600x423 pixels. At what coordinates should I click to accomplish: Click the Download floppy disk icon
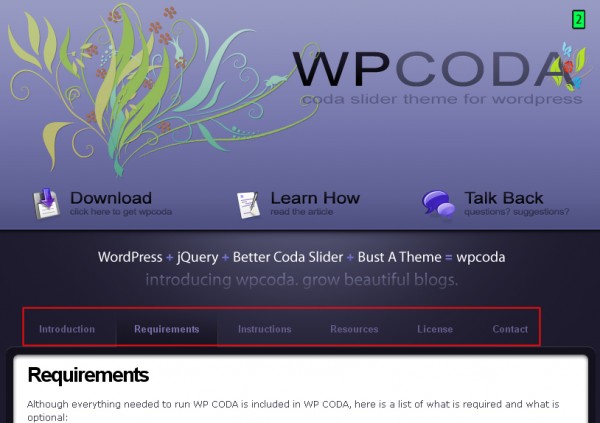[46, 203]
